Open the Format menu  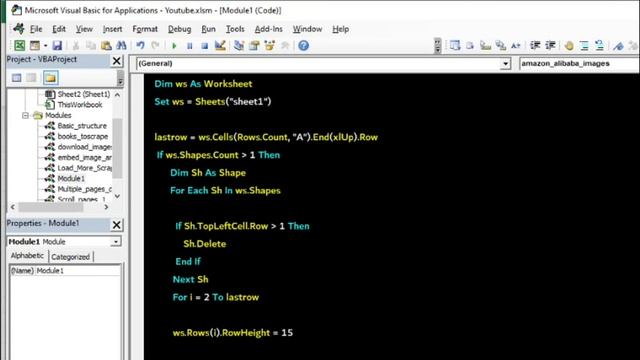[x=145, y=29]
